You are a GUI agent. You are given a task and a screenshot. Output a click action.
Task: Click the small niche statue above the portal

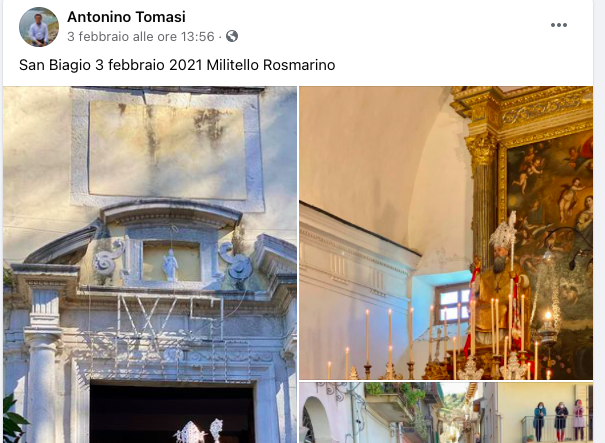[170, 264]
